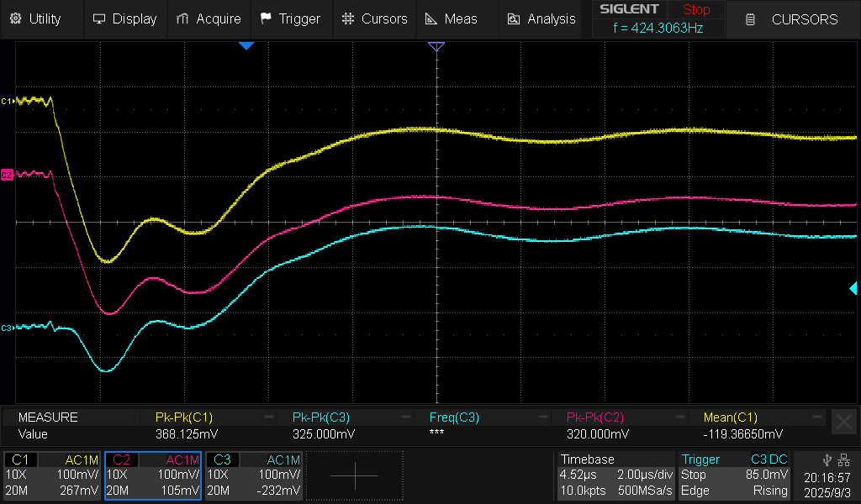Close the measurement panel with X
The height and width of the screenshot is (504, 861).
(x=843, y=422)
